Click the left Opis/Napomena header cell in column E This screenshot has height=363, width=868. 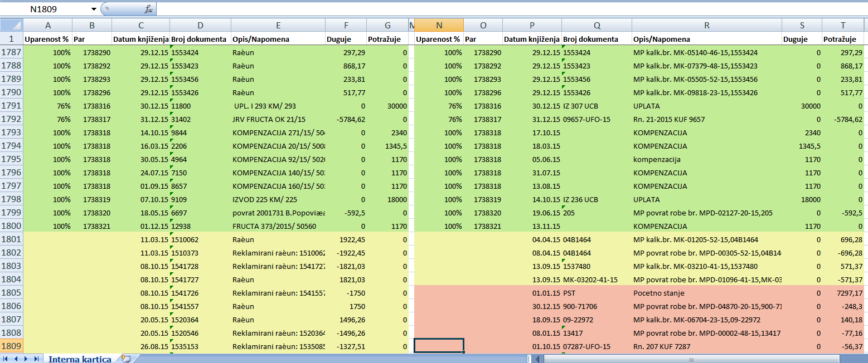tap(278, 40)
